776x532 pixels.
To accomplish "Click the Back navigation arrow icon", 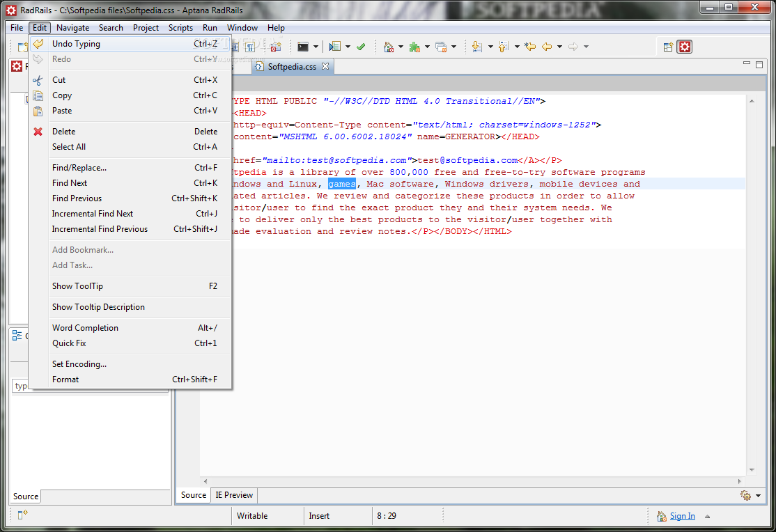I will tap(547, 47).
